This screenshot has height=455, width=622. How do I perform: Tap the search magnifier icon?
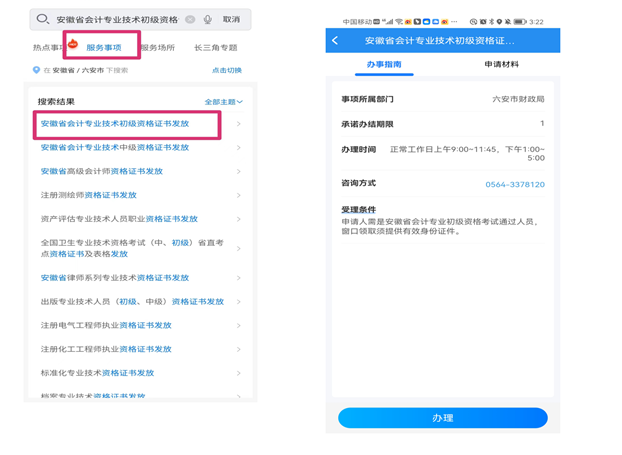[43, 19]
